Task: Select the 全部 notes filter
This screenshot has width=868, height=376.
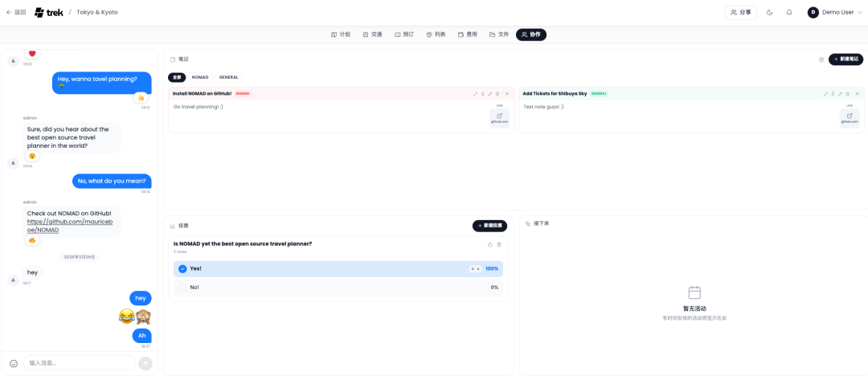Action: point(177,77)
